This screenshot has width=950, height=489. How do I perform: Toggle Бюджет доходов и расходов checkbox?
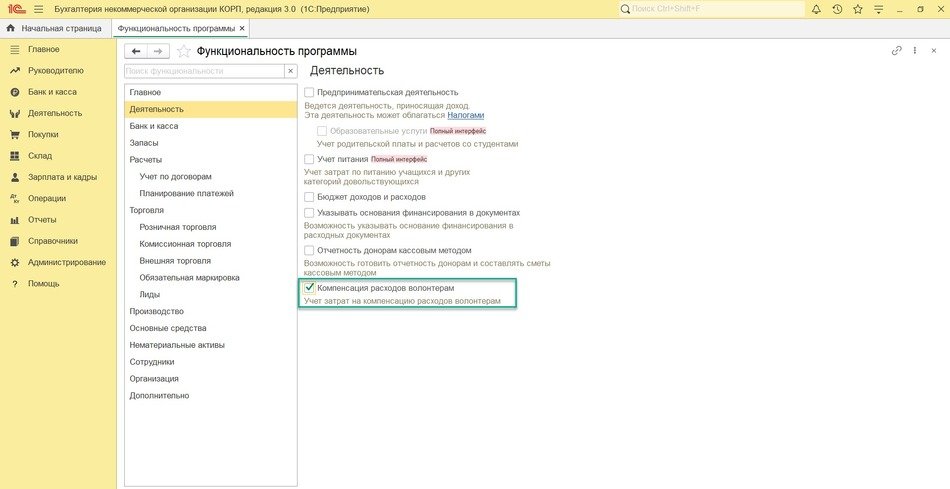pos(310,197)
